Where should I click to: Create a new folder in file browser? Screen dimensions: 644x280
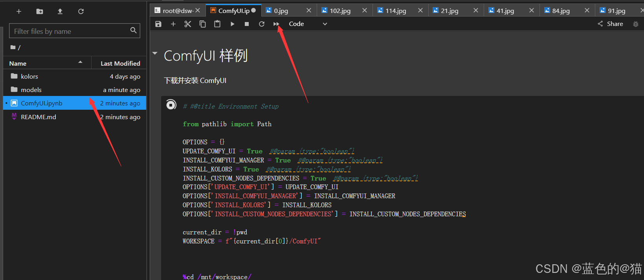(40, 11)
